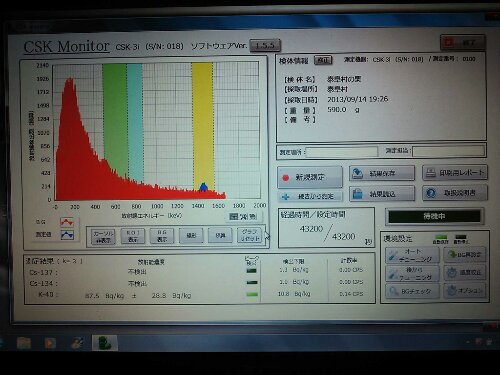Screen dimensions: 500x375
Task: Start a new measurement with the red-dot button
Action: [x=310, y=177]
